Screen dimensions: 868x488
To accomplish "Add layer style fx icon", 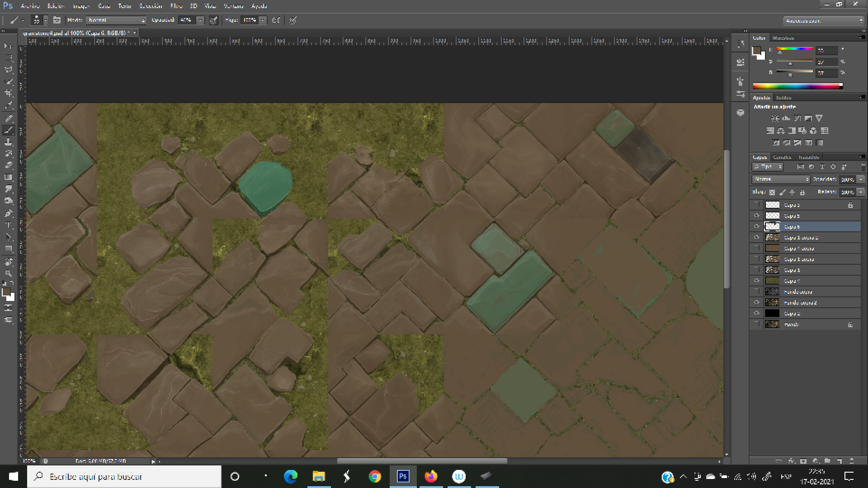I will [x=791, y=461].
